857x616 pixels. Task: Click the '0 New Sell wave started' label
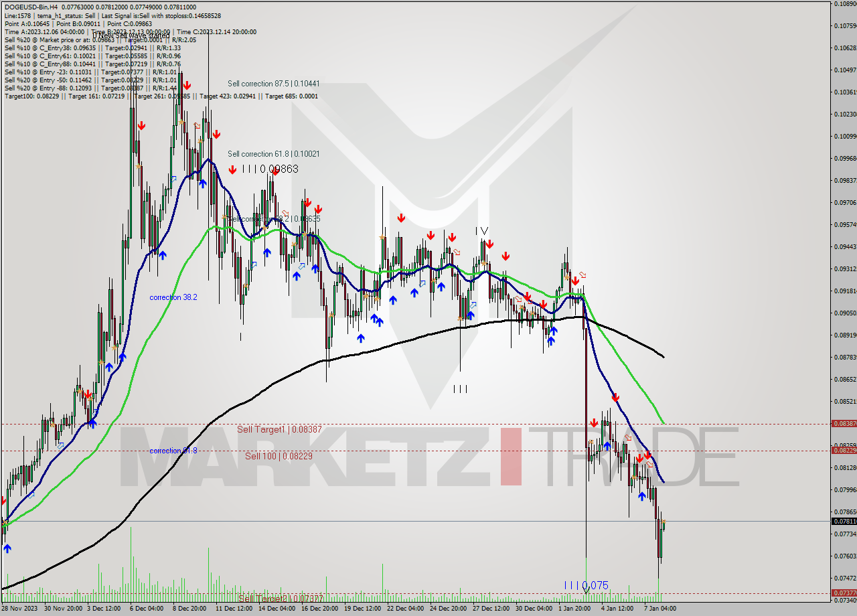pyautogui.click(x=131, y=35)
